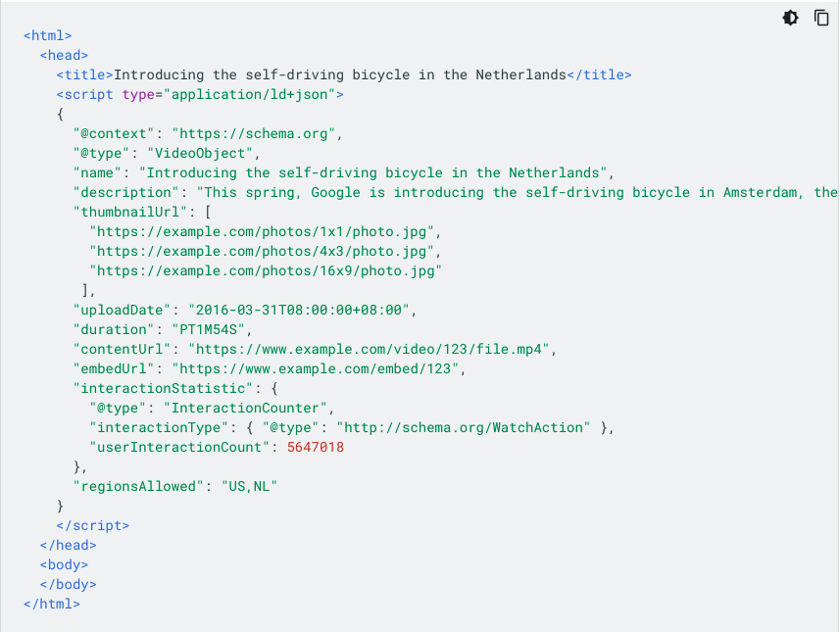Click the opening html tag
Image resolution: width=840 pixels, height=632 pixels.
pyautogui.click(x=47, y=36)
